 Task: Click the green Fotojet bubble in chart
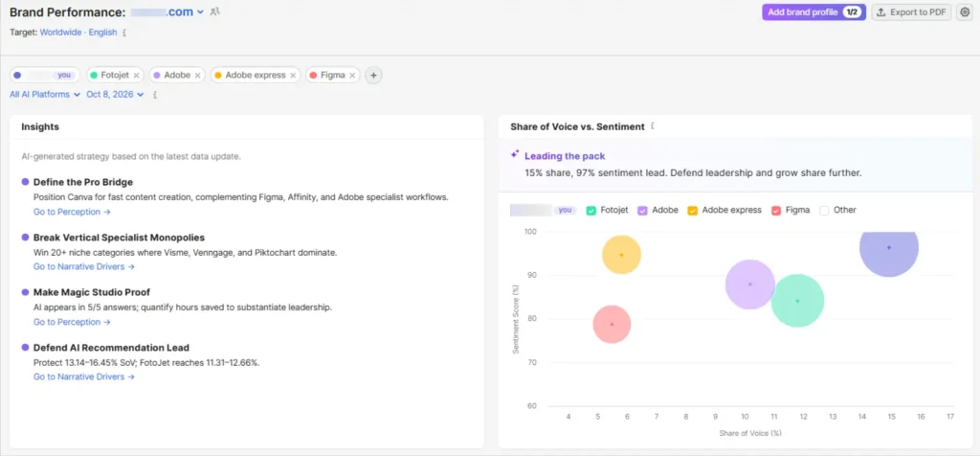(797, 301)
